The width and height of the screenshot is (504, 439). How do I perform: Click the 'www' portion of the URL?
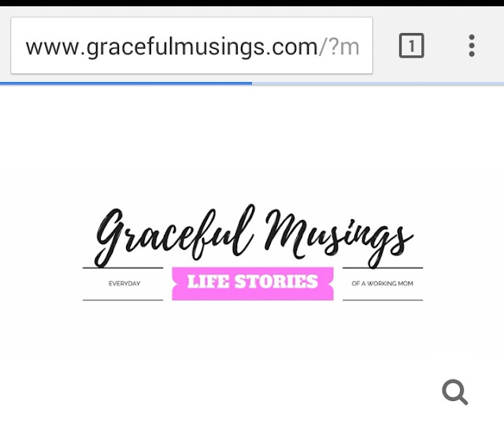pos(52,48)
